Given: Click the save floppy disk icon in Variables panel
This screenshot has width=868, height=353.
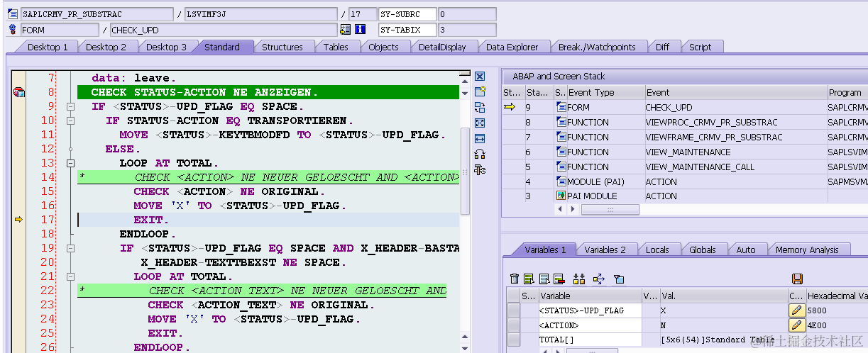Looking at the screenshot, I should coord(797,279).
